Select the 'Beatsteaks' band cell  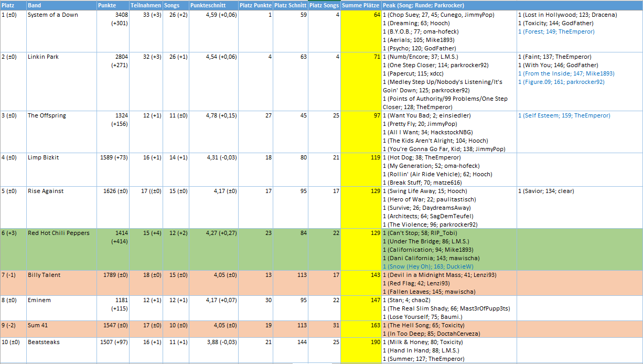click(61, 350)
